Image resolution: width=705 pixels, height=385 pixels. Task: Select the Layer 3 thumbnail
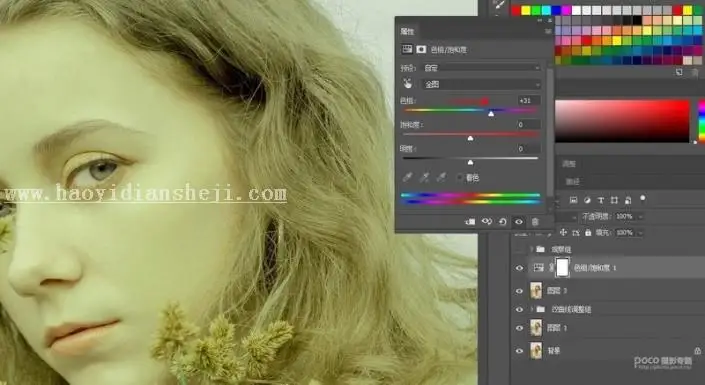536,291
